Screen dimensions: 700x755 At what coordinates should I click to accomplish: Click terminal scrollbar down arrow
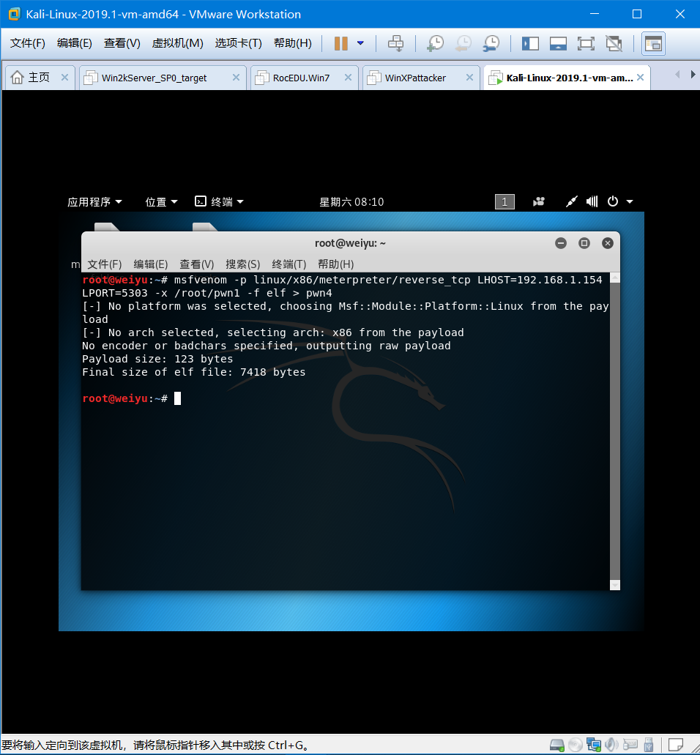(615, 585)
